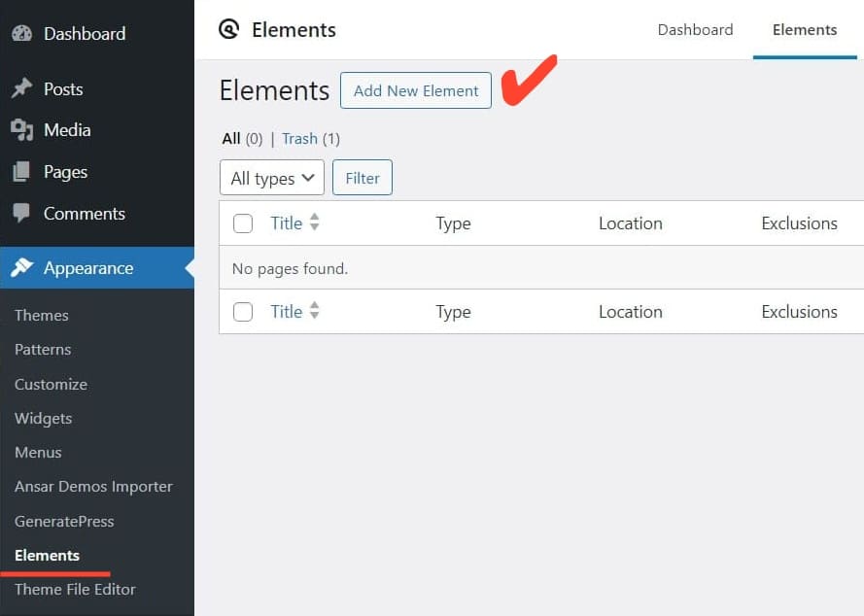Image resolution: width=864 pixels, height=616 pixels.
Task: Sort by Title using bottom footer arrows
Action: (x=314, y=311)
